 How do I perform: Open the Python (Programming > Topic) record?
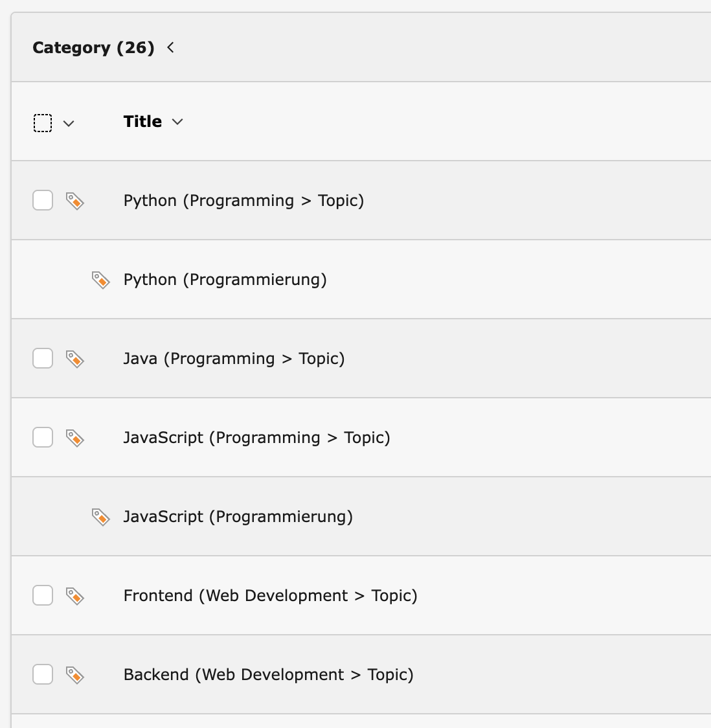click(243, 201)
